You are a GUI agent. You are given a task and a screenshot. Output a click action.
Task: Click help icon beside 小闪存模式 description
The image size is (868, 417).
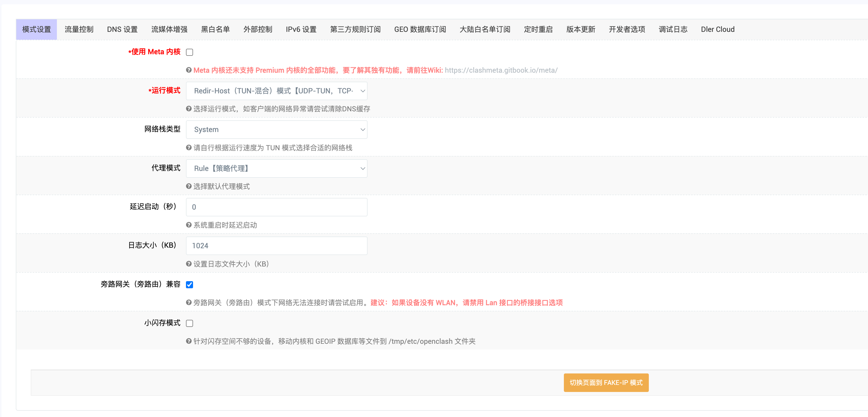point(189,341)
